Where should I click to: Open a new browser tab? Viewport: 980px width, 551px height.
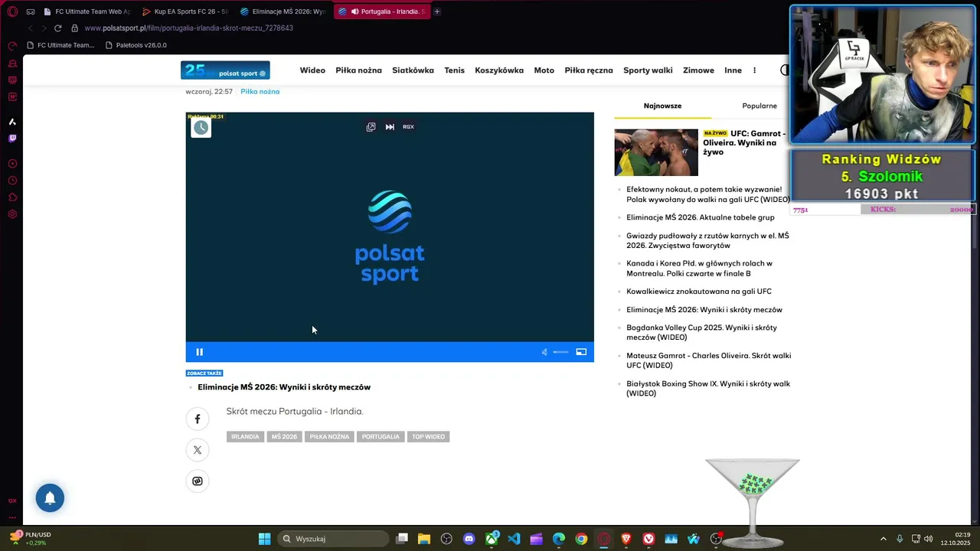click(437, 11)
